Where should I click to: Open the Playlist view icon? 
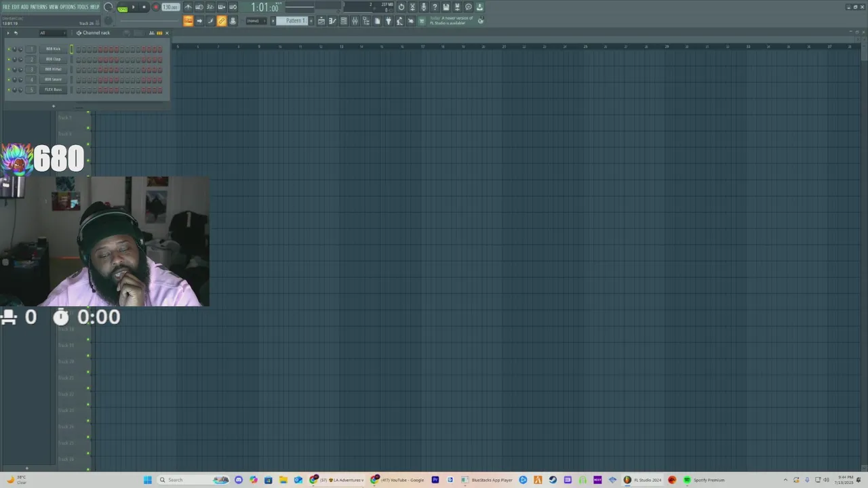coord(321,21)
